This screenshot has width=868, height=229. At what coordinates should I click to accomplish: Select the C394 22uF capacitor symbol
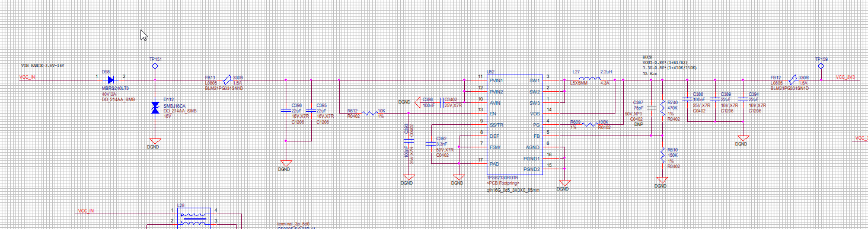coord(742,99)
